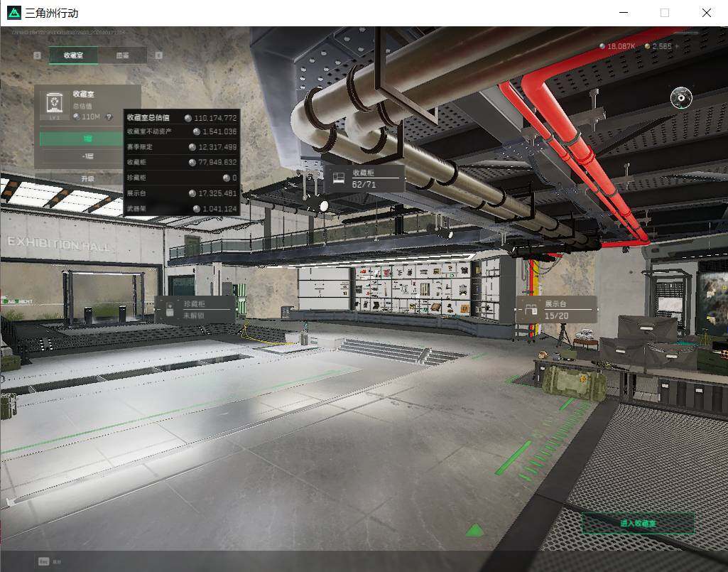The height and width of the screenshot is (572, 728).
Task: Click the 进入收藏室 enter button
Action: tap(638, 523)
